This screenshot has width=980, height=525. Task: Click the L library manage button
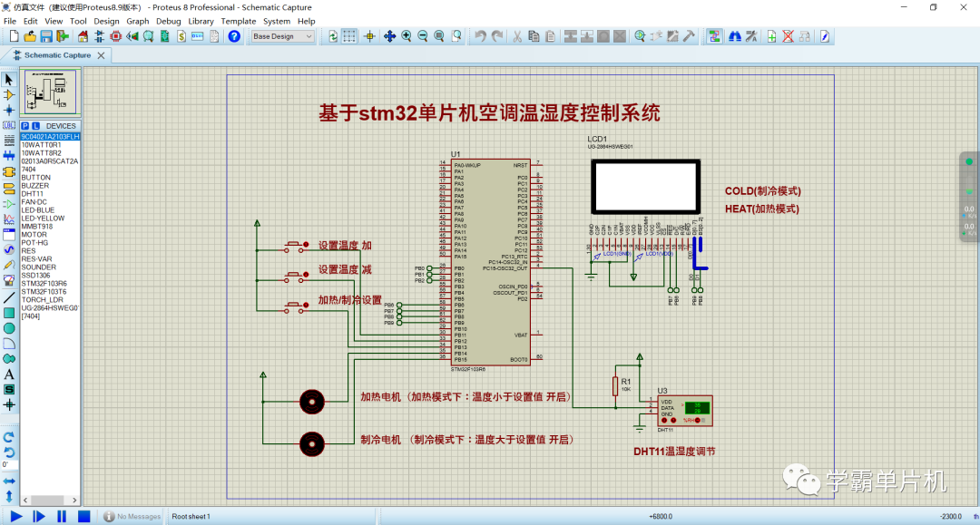point(35,126)
